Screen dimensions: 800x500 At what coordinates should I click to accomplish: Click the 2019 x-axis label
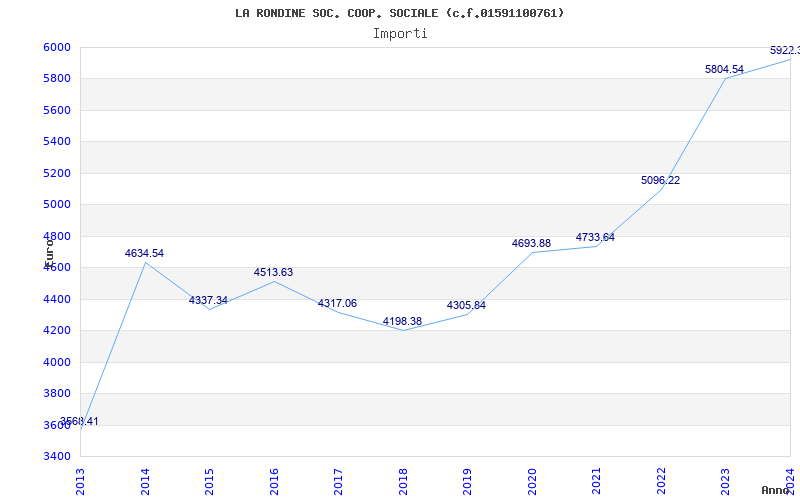pos(467,481)
